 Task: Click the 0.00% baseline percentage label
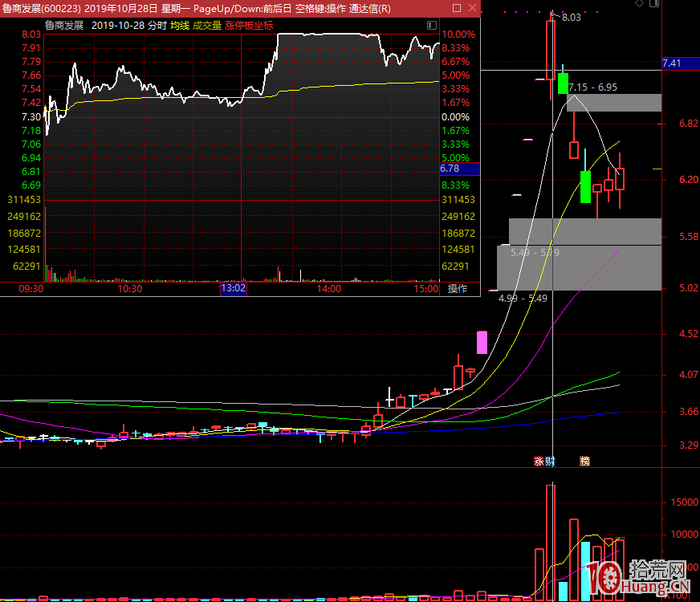455,117
